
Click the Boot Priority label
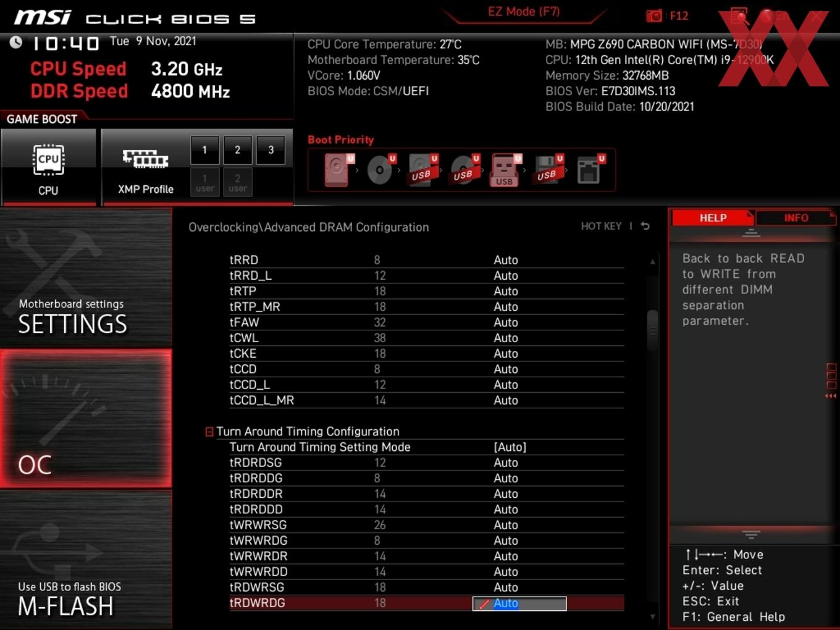pos(341,140)
